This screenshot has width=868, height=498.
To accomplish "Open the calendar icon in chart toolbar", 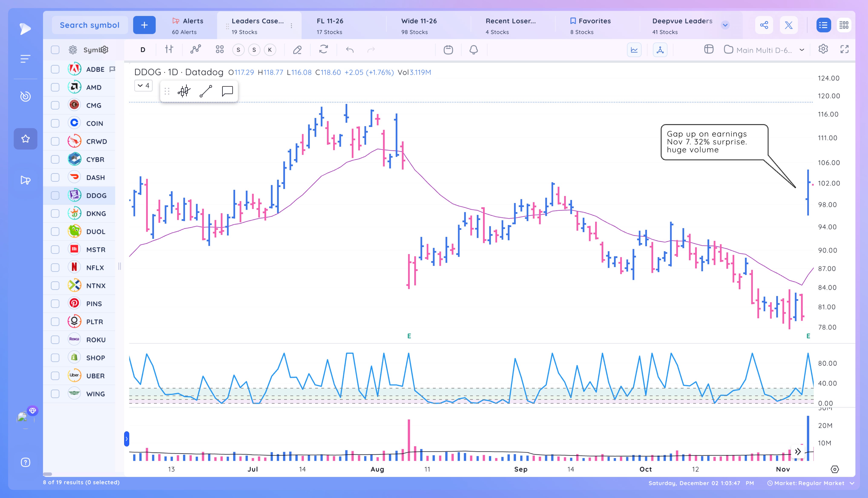I will pos(448,50).
